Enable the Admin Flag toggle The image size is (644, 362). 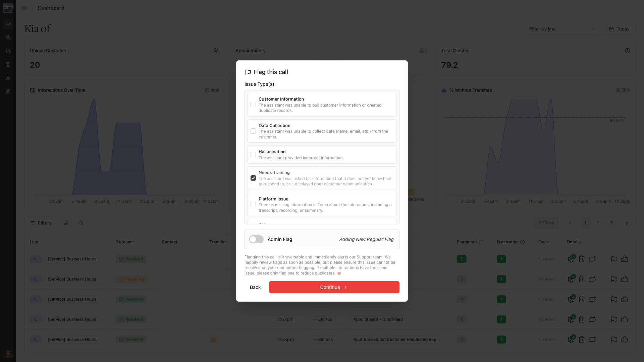[x=256, y=239]
